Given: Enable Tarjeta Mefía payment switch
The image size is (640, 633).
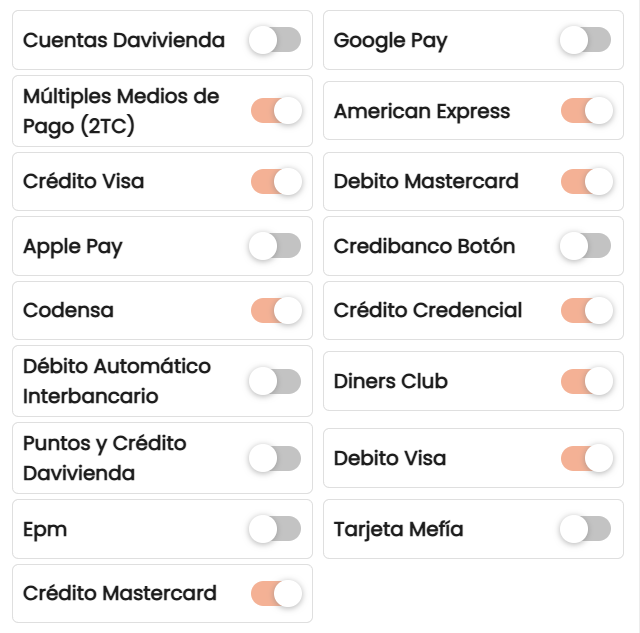Looking at the screenshot, I should click(x=586, y=529).
